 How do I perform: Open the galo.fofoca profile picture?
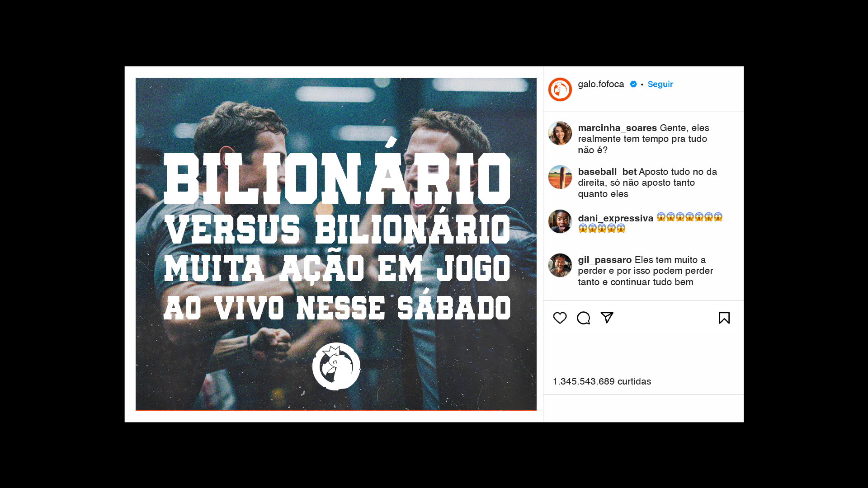[x=560, y=89]
